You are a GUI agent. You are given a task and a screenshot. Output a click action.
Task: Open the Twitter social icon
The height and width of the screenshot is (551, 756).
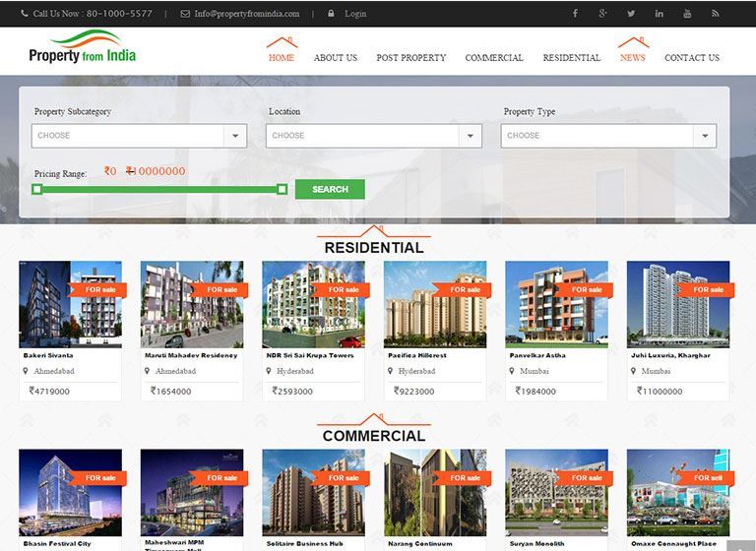coord(631,14)
